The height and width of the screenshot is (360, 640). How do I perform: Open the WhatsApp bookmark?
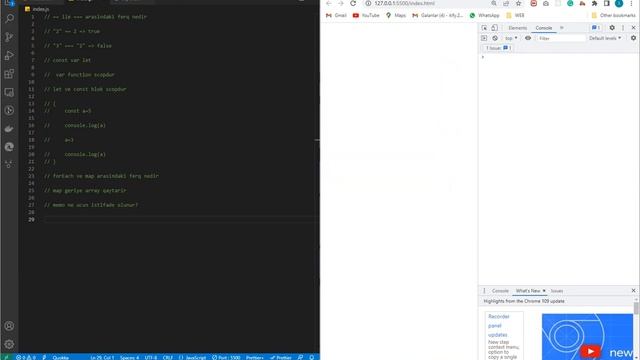tap(484, 15)
